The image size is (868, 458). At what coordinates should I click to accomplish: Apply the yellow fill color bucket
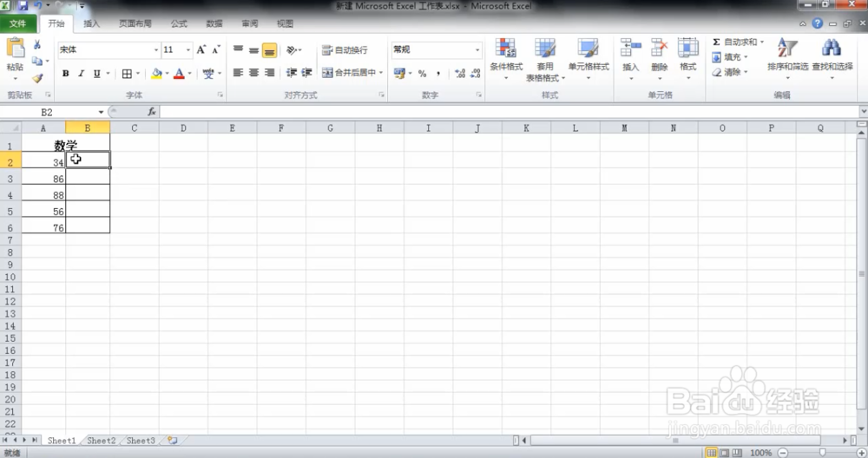tap(156, 73)
